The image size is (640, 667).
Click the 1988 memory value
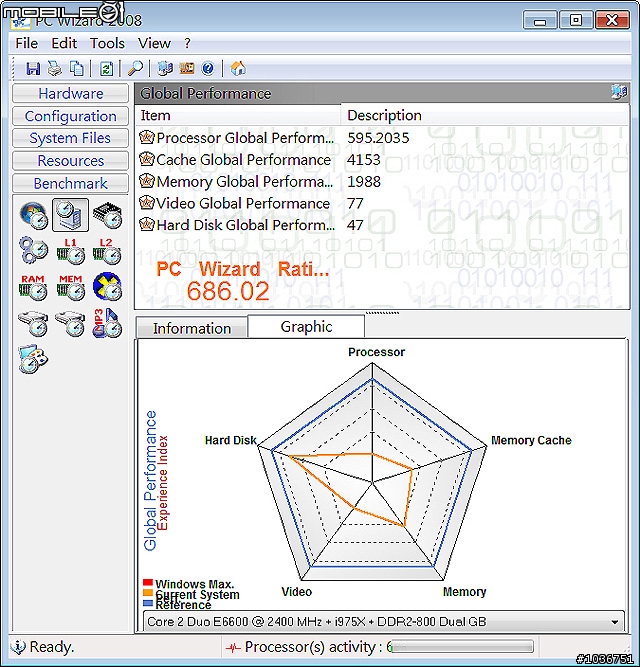click(364, 182)
